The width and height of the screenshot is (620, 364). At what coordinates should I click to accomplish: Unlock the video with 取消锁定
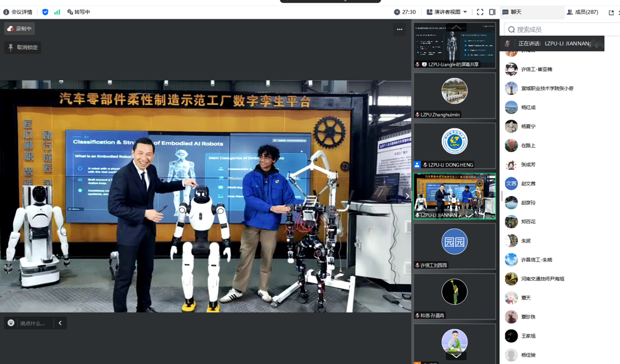pyautogui.click(x=23, y=48)
